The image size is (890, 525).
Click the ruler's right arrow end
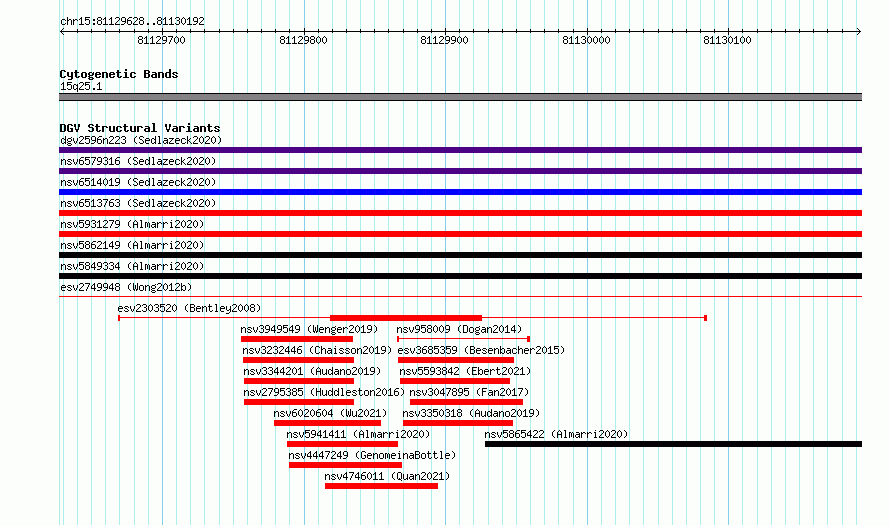click(859, 32)
